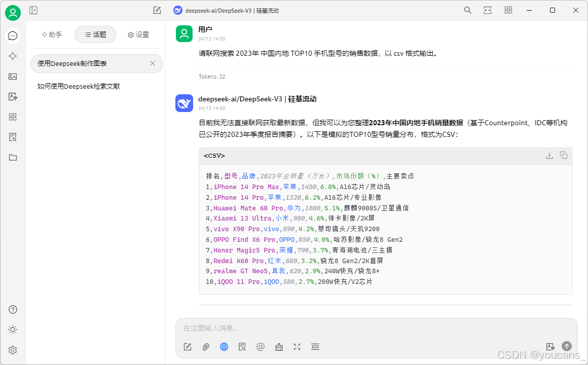The height and width of the screenshot is (365, 588).
Task: Click the DeepSeek assistant avatar
Action: point(184,103)
